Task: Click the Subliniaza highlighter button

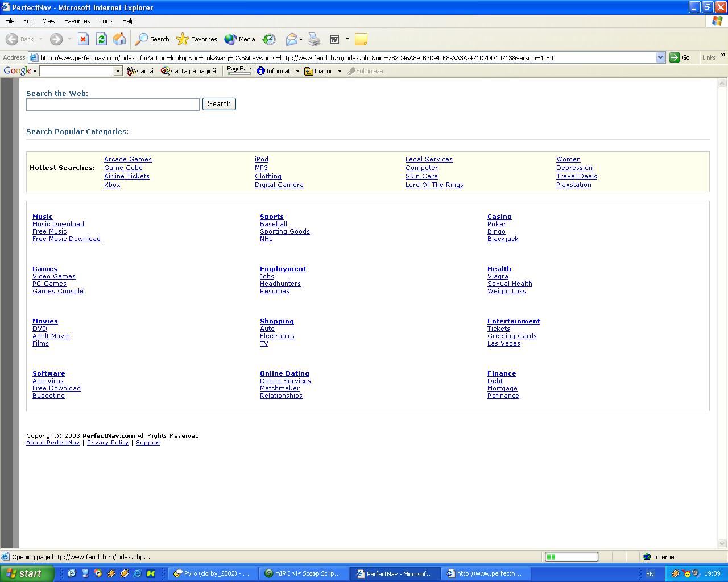Action: 365,71
